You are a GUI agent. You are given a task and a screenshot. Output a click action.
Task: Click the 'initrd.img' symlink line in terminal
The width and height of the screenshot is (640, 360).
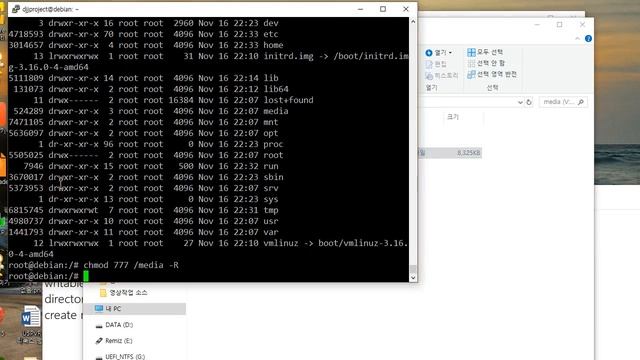[x=208, y=56]
